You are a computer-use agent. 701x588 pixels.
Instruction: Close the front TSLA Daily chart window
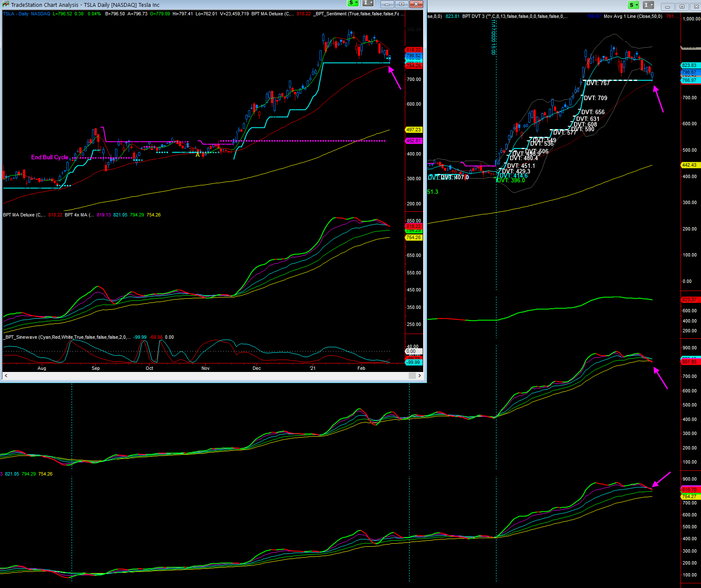(x=416, y=4)
